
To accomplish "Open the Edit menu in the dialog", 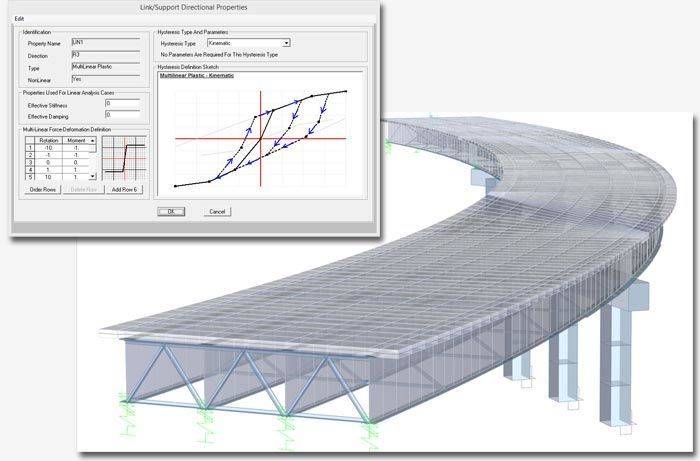I will click(19, 19).
